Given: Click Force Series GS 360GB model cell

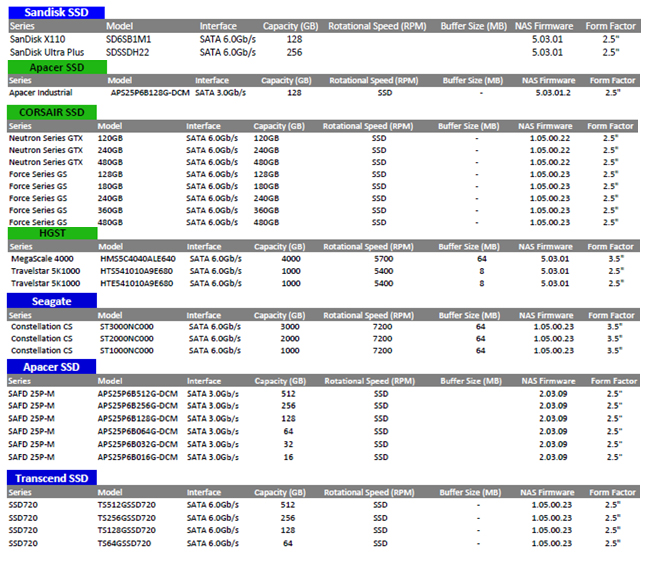Looking at the screenshot, I should pyautogui.click(x=110, y=211).
